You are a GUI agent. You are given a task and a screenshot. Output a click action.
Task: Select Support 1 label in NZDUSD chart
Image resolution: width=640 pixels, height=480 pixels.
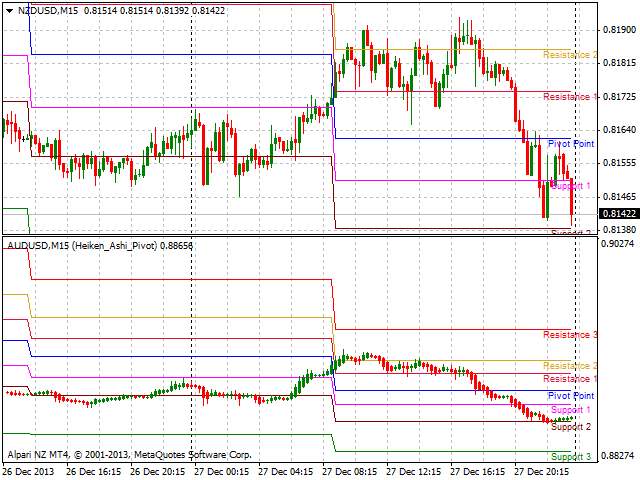pyautogui.click(x=571, y=186)
